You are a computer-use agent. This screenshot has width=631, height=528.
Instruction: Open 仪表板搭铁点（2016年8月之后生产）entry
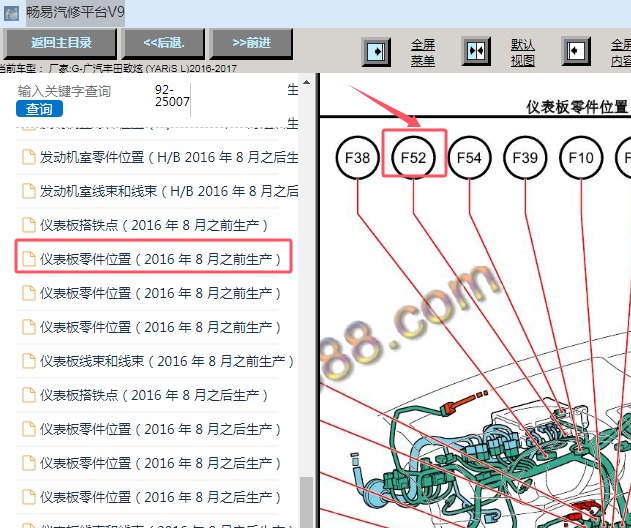154,395
